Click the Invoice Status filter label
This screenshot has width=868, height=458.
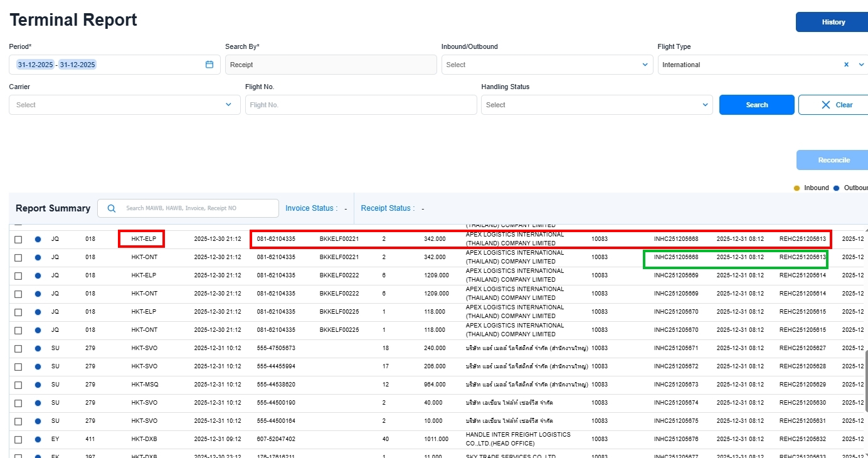point(311,208)
